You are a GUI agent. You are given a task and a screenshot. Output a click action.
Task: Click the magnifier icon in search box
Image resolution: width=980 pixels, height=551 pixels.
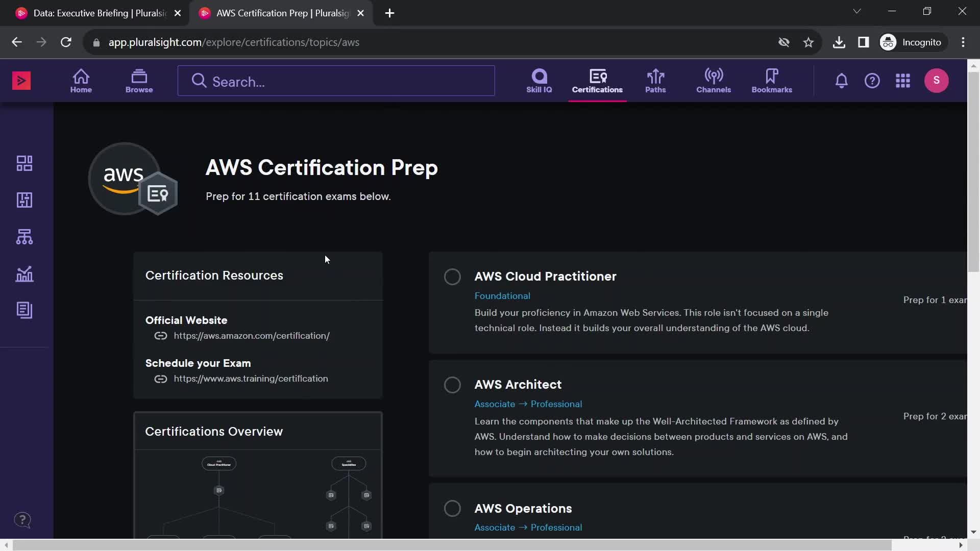(x=199, y=81)
